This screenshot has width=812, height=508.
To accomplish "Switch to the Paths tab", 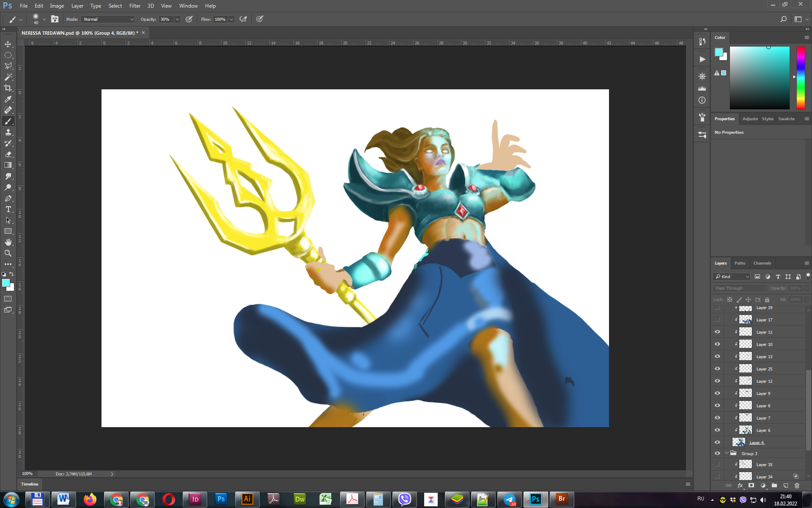I will point(740,263).
